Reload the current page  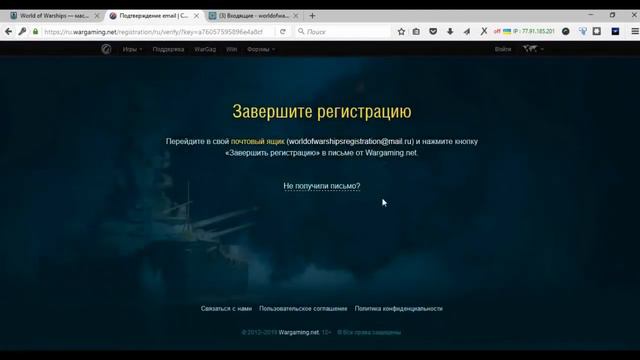[282, 31]
